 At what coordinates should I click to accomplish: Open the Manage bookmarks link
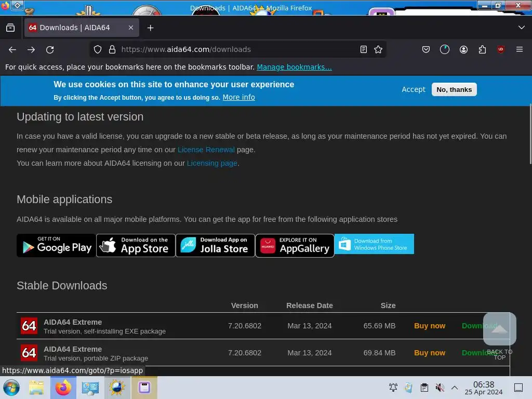[294, 67]
